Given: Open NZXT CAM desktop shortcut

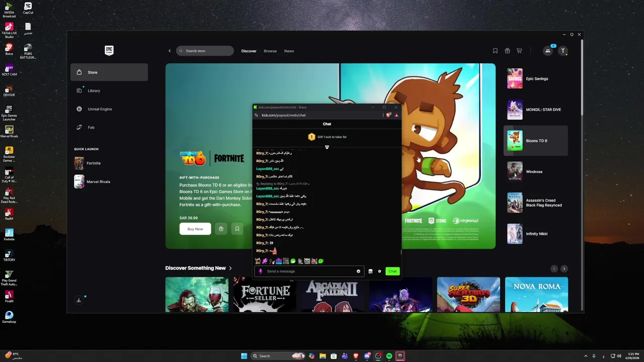Looking at the screenshot, I should point(9,70).
